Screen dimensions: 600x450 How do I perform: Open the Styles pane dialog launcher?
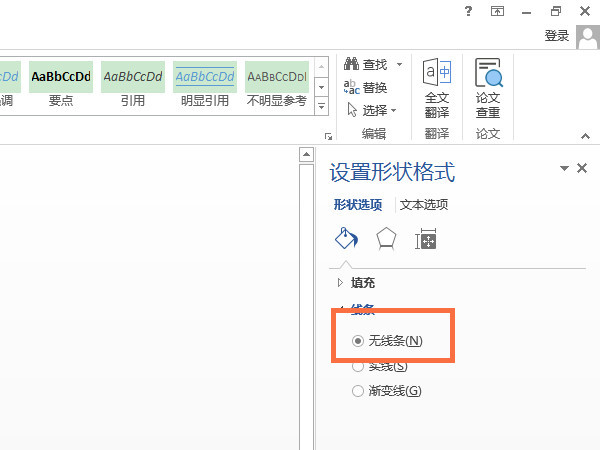(x=328, y=136)
